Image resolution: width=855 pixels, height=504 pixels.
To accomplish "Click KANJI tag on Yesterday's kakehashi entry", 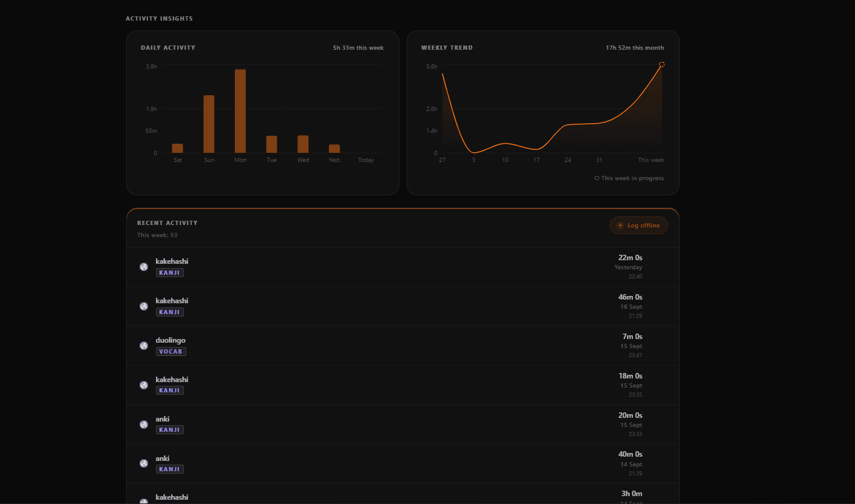I will 170,272.
